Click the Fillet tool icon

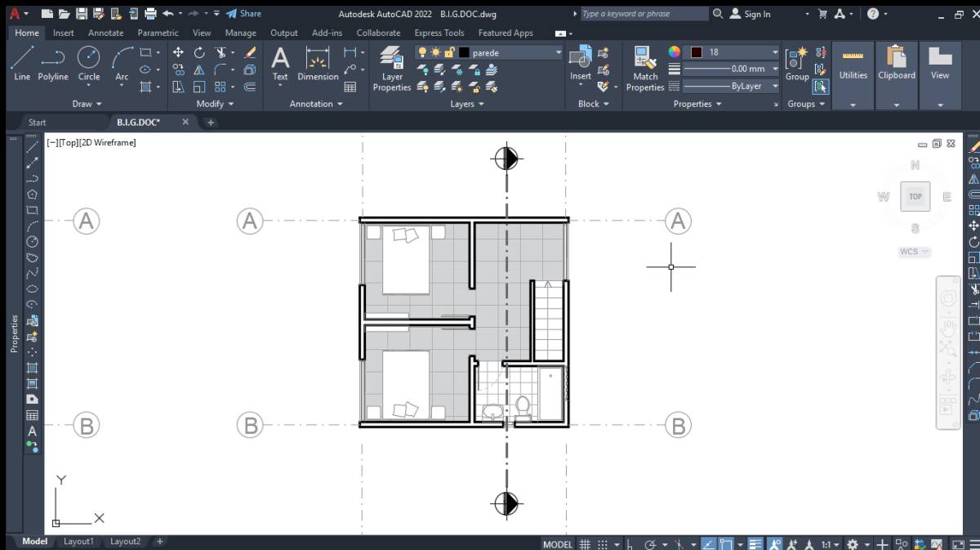[220, 69]
